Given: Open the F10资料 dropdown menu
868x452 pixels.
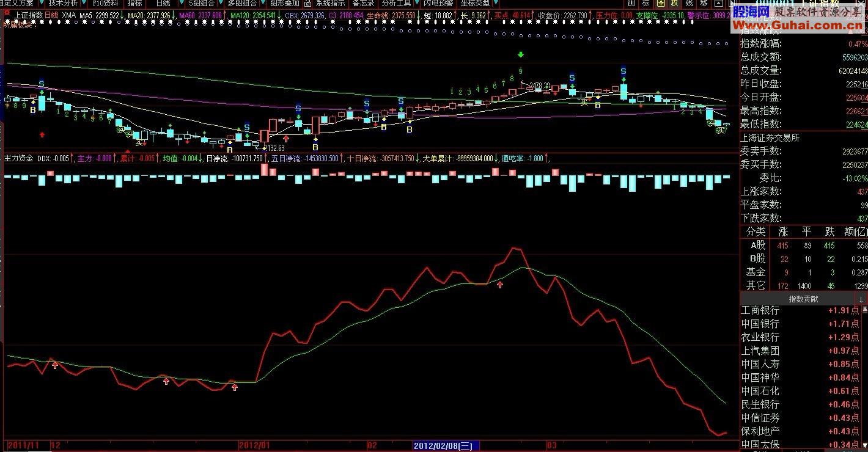Looking at the screenshot, I should click(x=105, y=3).
